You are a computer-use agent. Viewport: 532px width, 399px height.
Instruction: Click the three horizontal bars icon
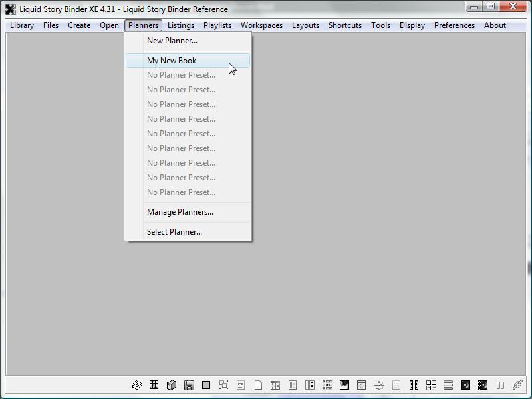[x=448, y=385]
